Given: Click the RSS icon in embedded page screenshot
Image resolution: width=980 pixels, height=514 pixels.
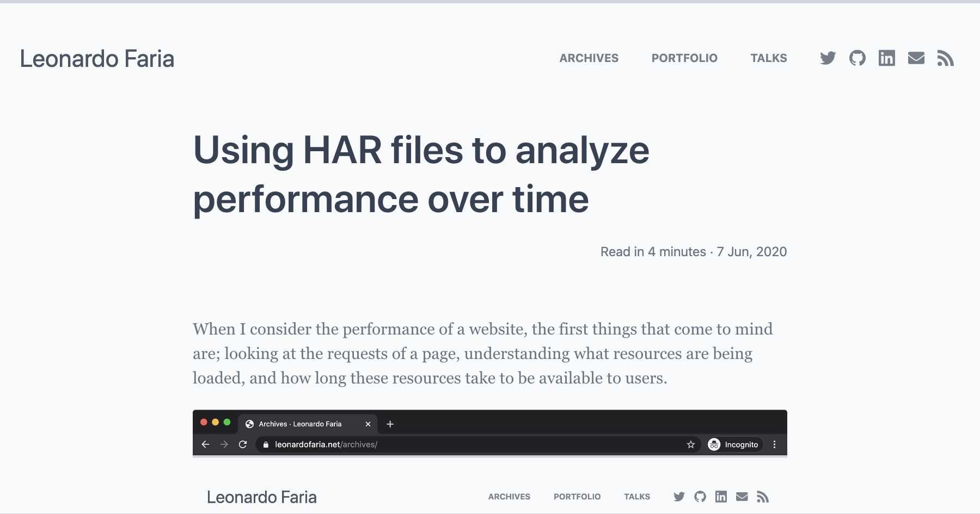Looking at the screenshot, I should pos(763,497).
